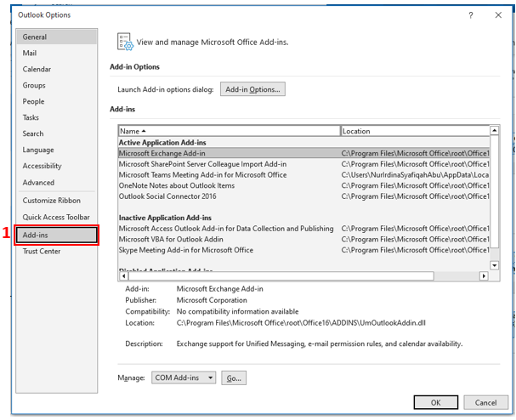Click the Add-in Options... button
The height and width of the screenshot is (420, 516).
coord(252,89)
